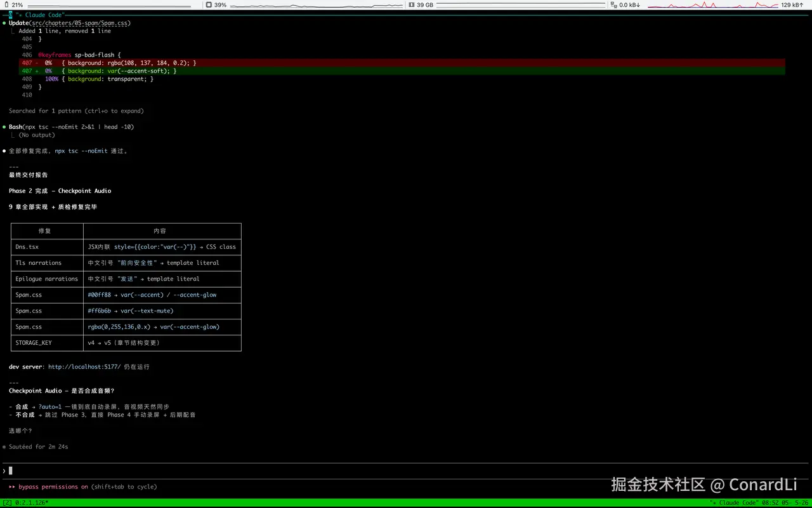812x508 pixels.
Task: Click the Claude Code prompt input line
Action: point(406,471)
